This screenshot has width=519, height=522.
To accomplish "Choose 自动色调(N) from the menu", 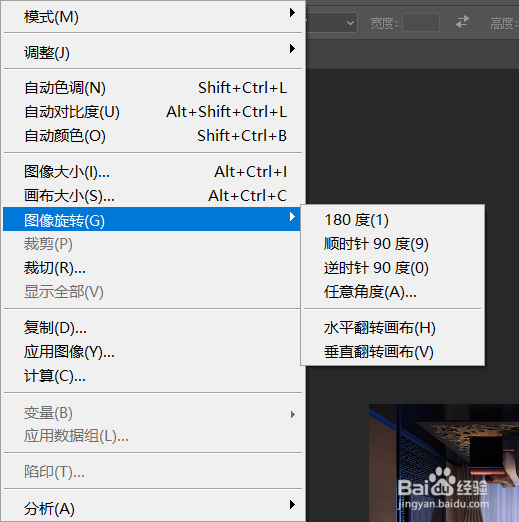I will [x=153, y=88].
